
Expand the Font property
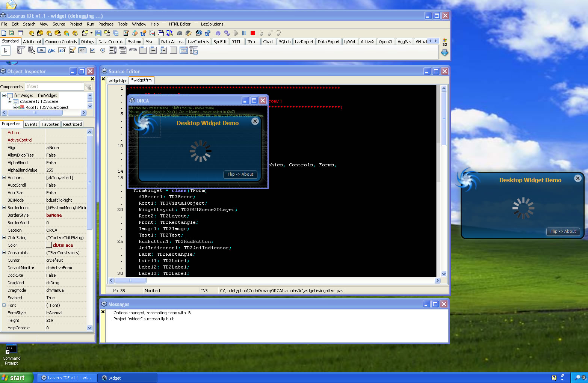4,305
